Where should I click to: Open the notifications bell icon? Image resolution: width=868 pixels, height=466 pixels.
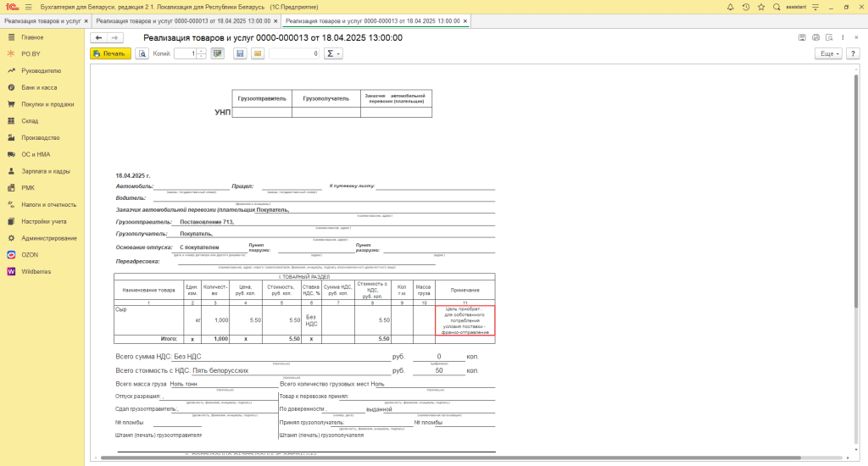(x=730, y=7)
